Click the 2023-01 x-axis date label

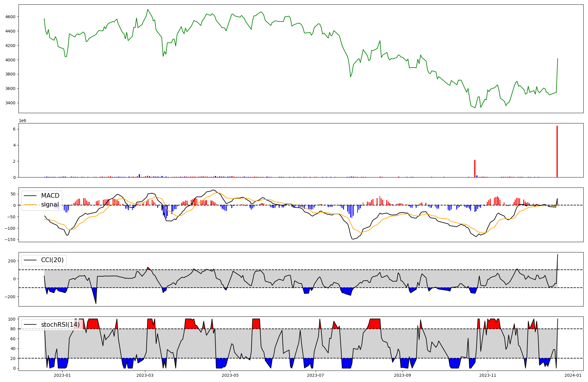click(62, 375)
